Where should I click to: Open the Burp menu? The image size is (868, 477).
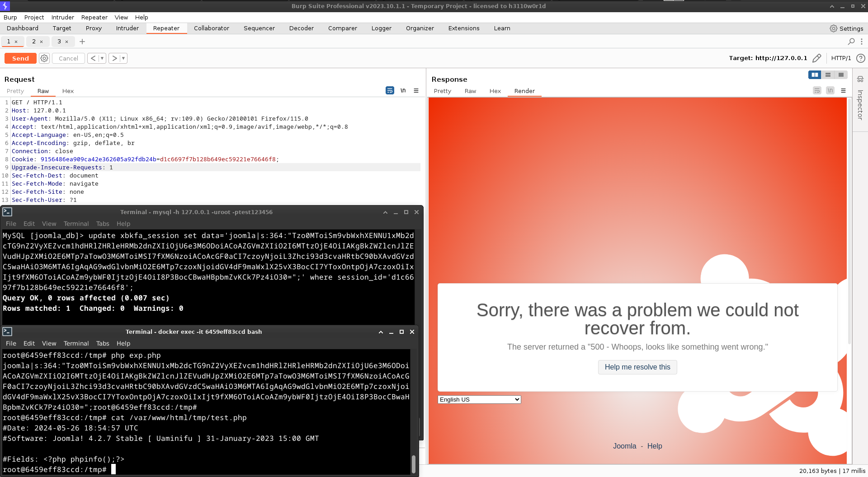tap(10, 17)
